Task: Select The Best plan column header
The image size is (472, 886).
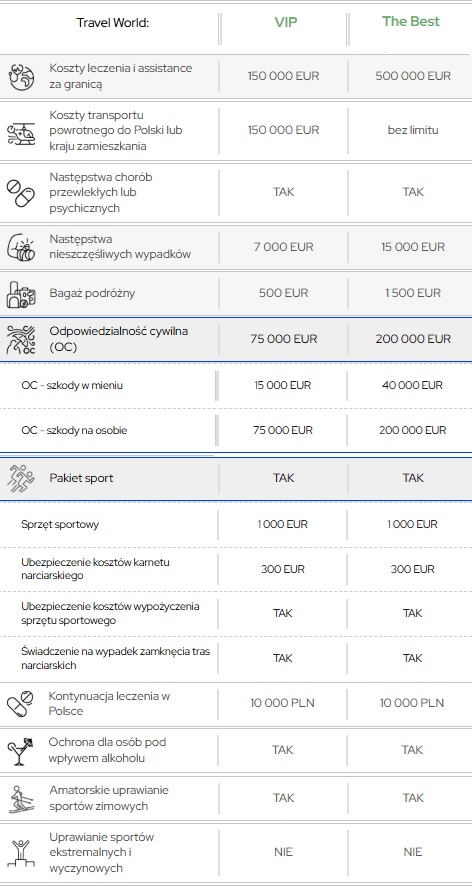Action: pos(411,21)
